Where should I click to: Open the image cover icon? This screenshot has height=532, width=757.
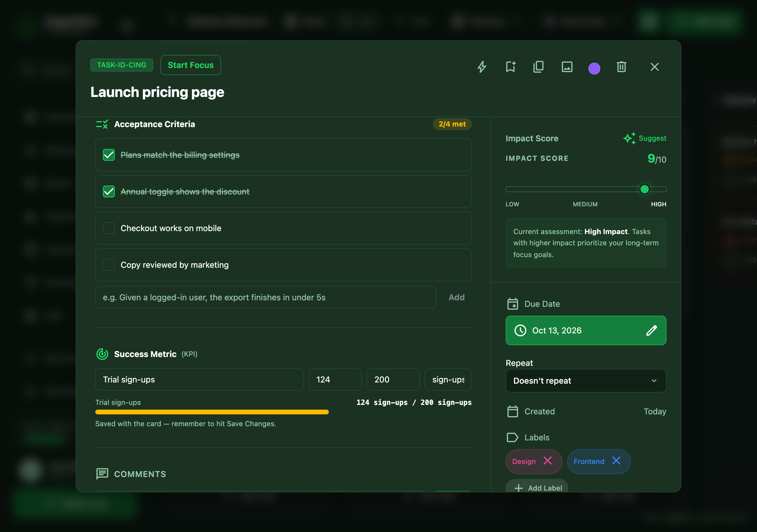click(567, 67)
